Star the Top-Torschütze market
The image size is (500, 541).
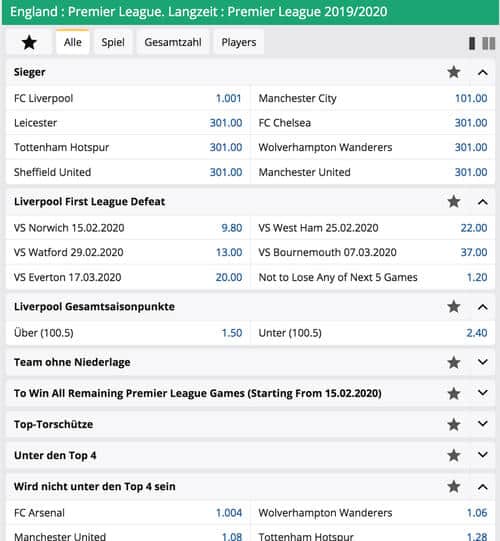pyautogui.click(x=454, y=424)
